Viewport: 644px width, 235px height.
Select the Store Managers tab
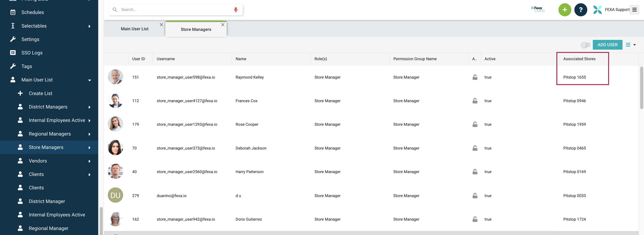pyautogui.click(x=196, y=29)
